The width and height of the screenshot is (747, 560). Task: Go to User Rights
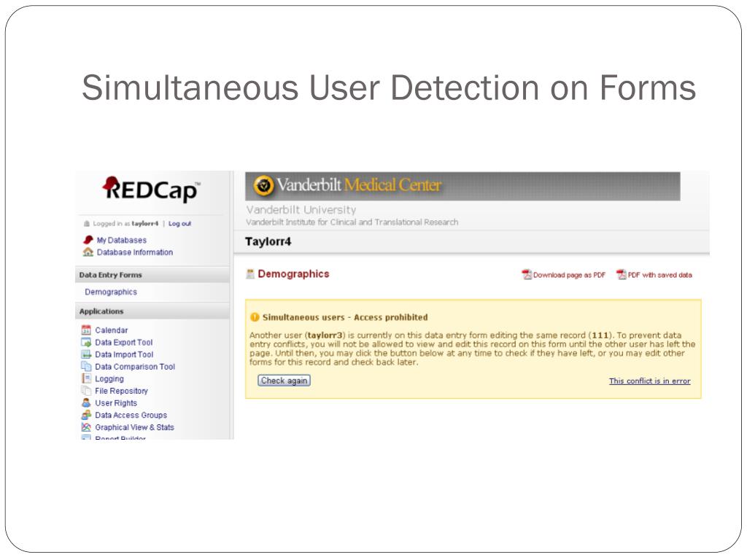pos(116,403)
